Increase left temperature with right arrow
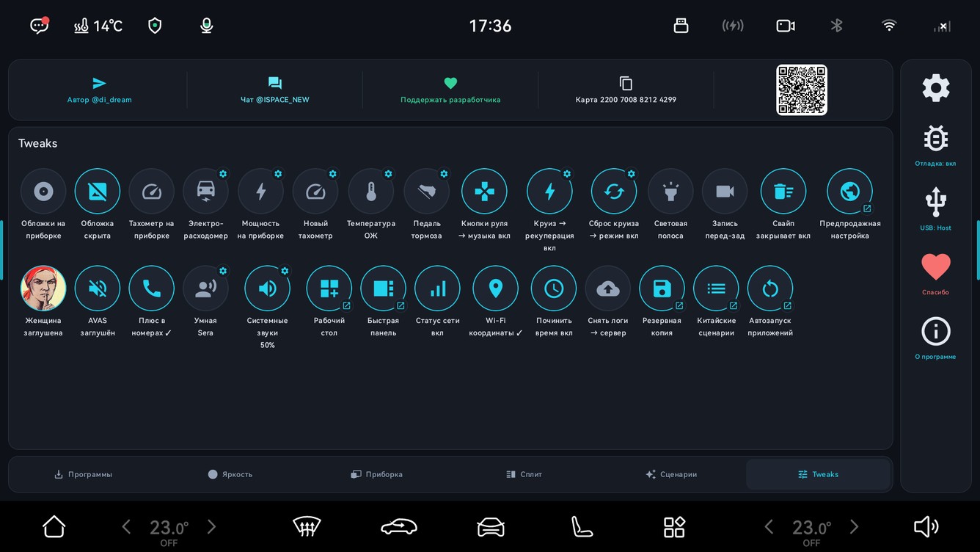The height and width of the screenshot is (552, 980). [211, 526]
